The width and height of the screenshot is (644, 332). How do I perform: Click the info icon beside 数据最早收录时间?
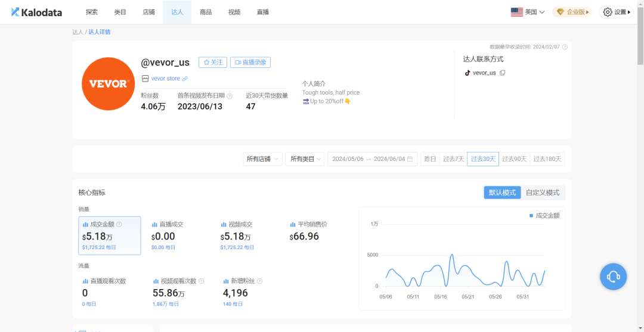click(565, 47)
